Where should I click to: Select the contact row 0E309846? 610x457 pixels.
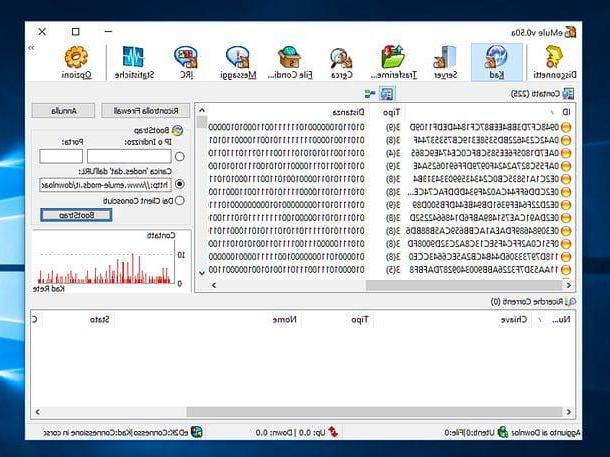389,231
